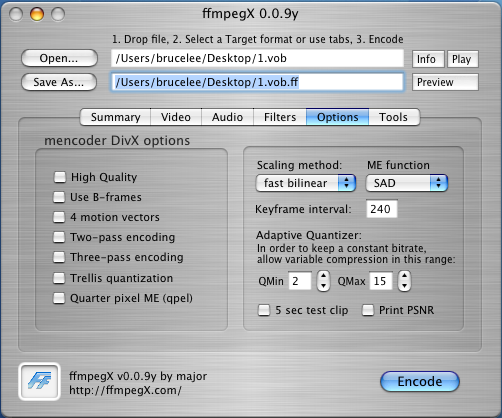Click the QMax stepper control
Image resolution: width=502 pixels, height=418 pixels.
[404, 281]
